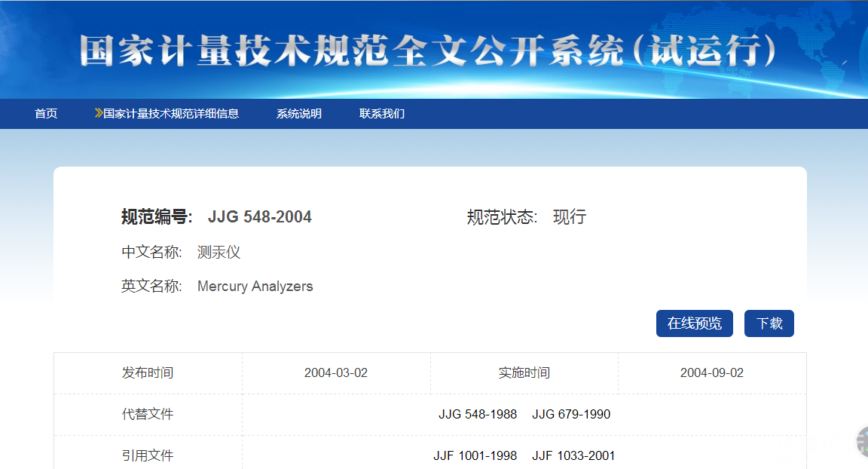Click the 下载 button
868x469 pixels.
point(769,323)
